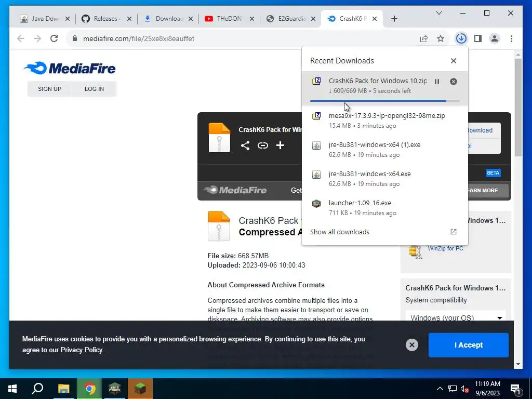Open jre-8u381-windows-x64 (1).exe download entry
The image size is (532, 399).
[385, 149]
